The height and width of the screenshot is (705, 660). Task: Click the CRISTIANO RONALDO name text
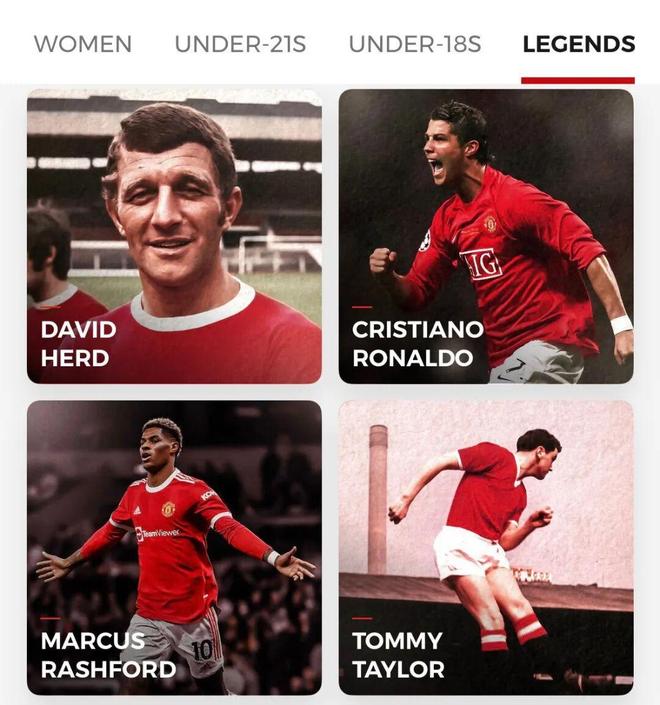coord(418,344)
